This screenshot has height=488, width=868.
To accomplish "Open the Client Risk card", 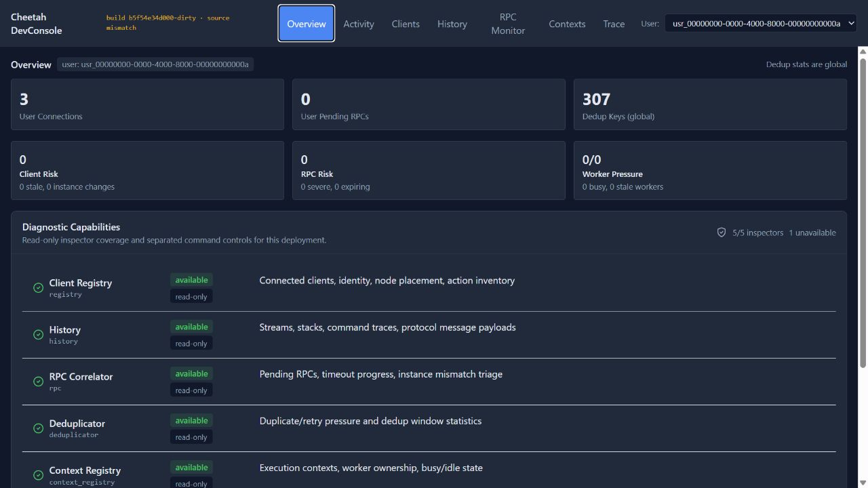I will (x=147, y=170).
